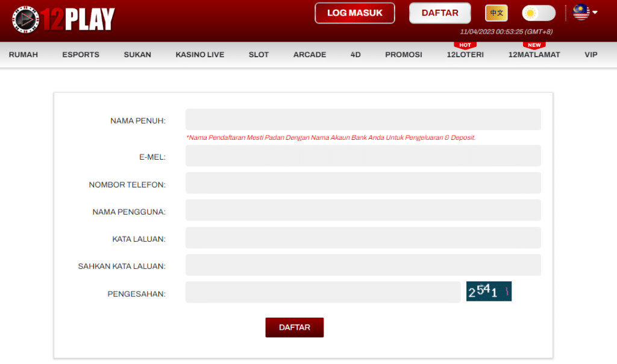Open KASINO LIVE in the navigation
The width and height of the screenshot is (617, 364).
[200, 55]
